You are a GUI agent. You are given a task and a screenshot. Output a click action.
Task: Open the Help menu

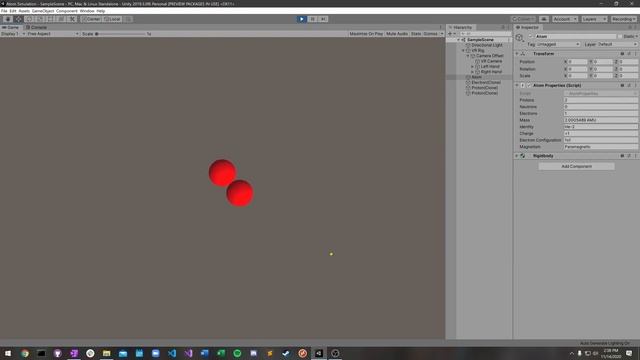tap(101, 11)
